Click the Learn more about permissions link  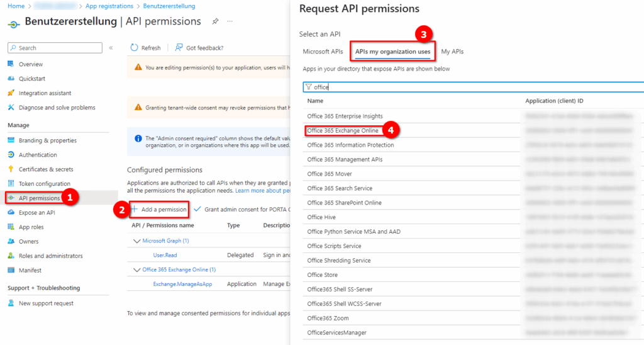pyautogui.click(x=263, y=190)
